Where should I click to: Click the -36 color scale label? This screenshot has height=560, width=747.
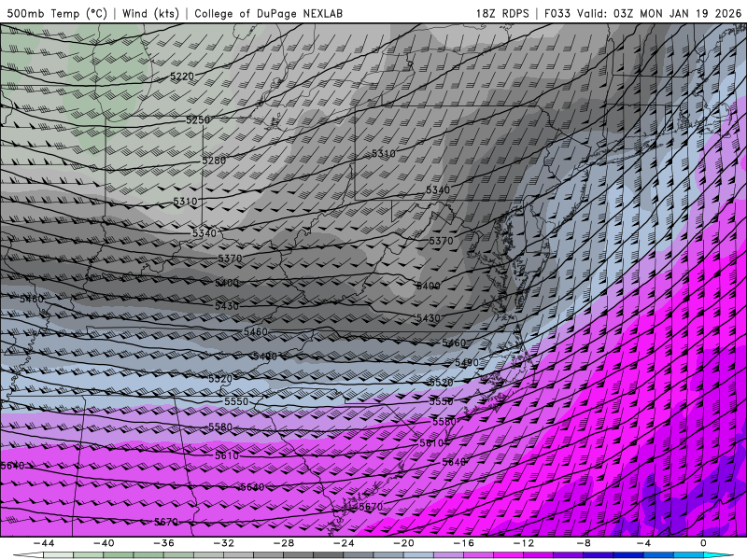coord(164,543)
